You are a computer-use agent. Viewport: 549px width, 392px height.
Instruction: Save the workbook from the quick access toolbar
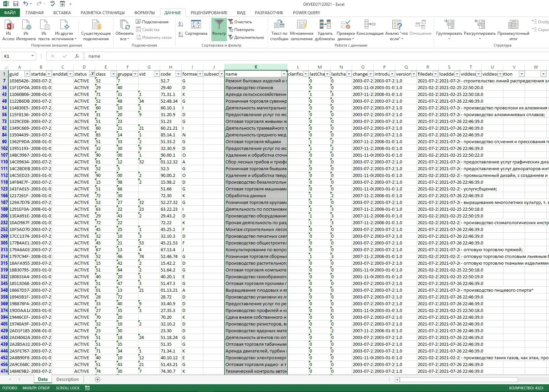tap(16, 4)
